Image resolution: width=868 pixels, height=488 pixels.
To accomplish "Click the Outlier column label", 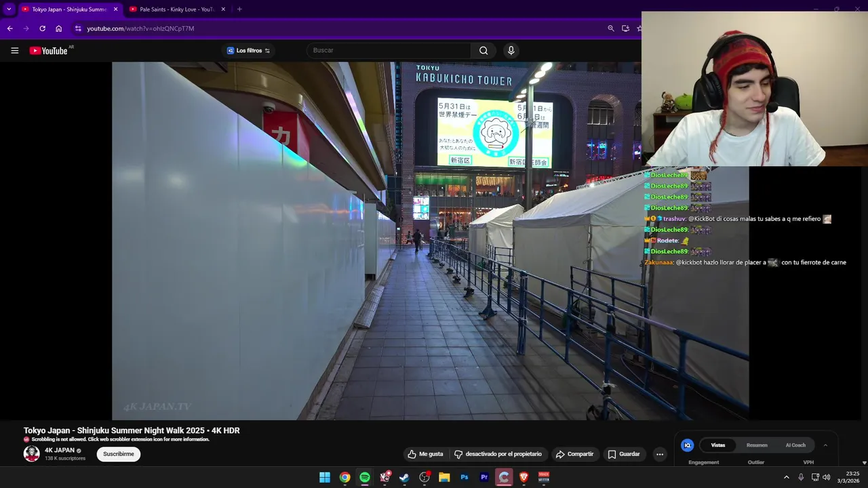I will coord(756,462).
